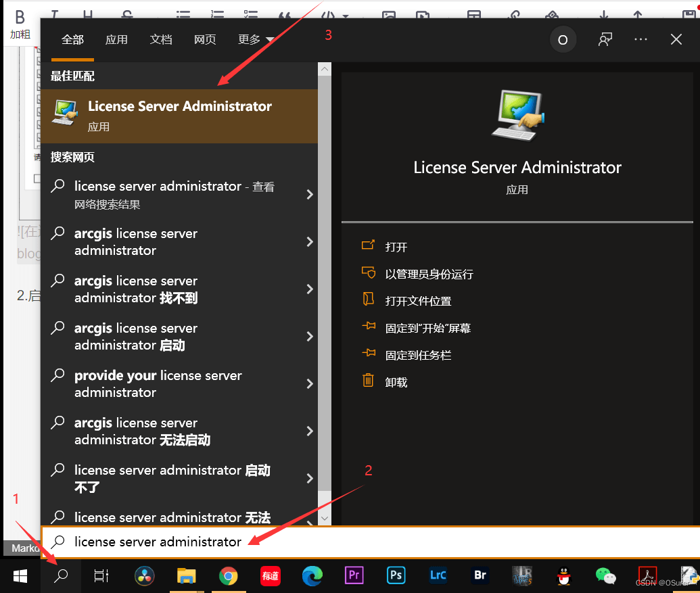Click chevron beside 'provide your license server administrator'
Image resolution: width=700 pixels, height=593 pixels.
pos(310,383)
